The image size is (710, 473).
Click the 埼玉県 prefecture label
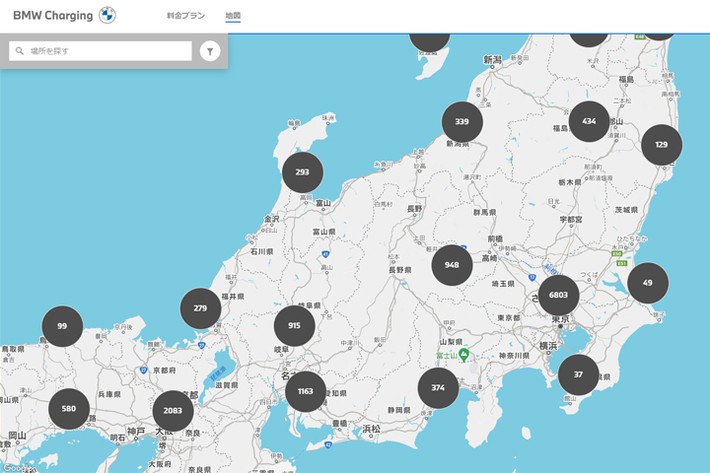[503, 284]
